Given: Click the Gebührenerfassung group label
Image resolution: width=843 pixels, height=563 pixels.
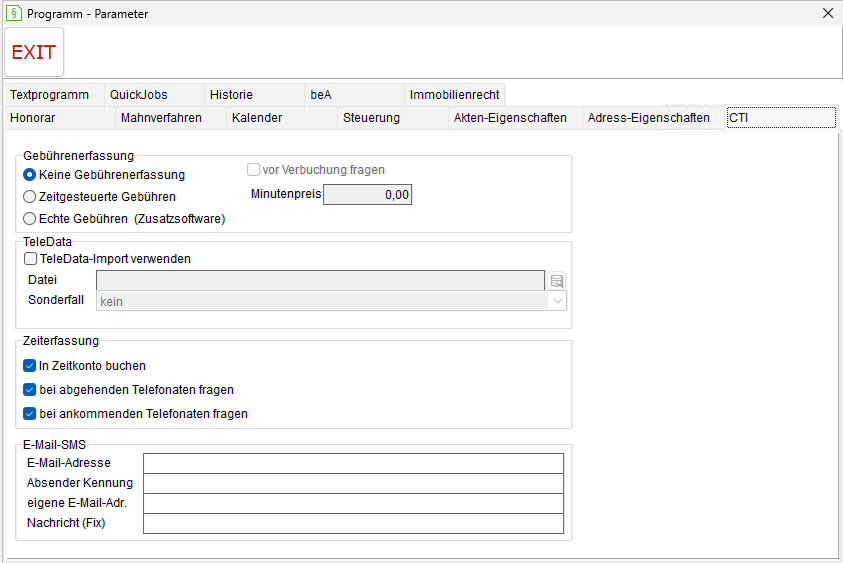Looking at the screenshot, I should pyautogui.click(x=78, y=156).
